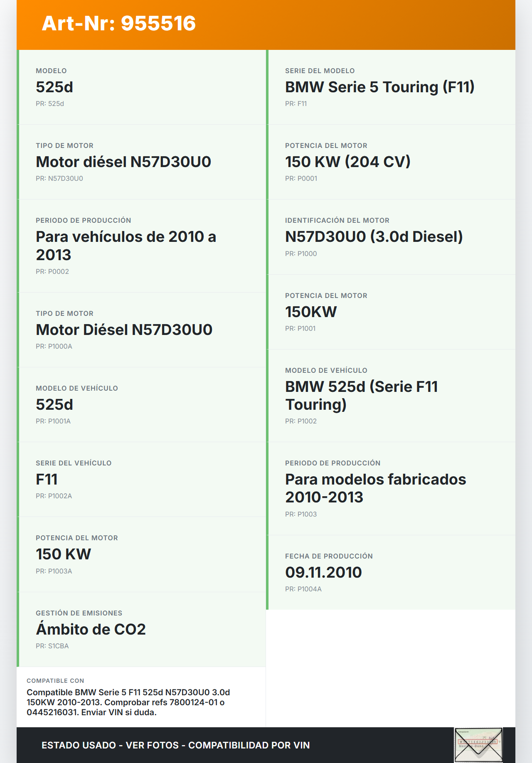Click BMW Serie 5 Touring (F11) value

tap(379, 87)
